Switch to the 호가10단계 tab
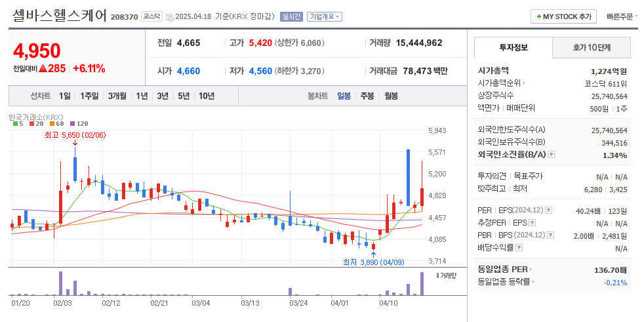The width and height of the screenshot is (644, 322). pyautogui.click(x=592, y=48)
